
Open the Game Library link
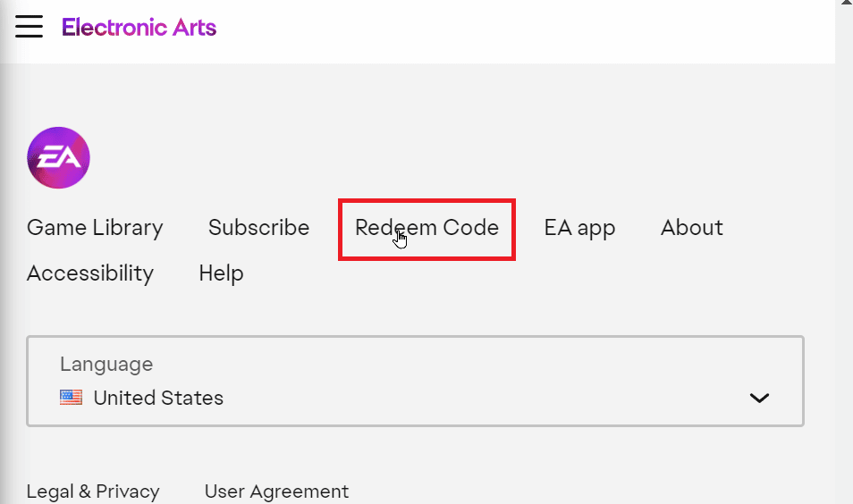95,228
